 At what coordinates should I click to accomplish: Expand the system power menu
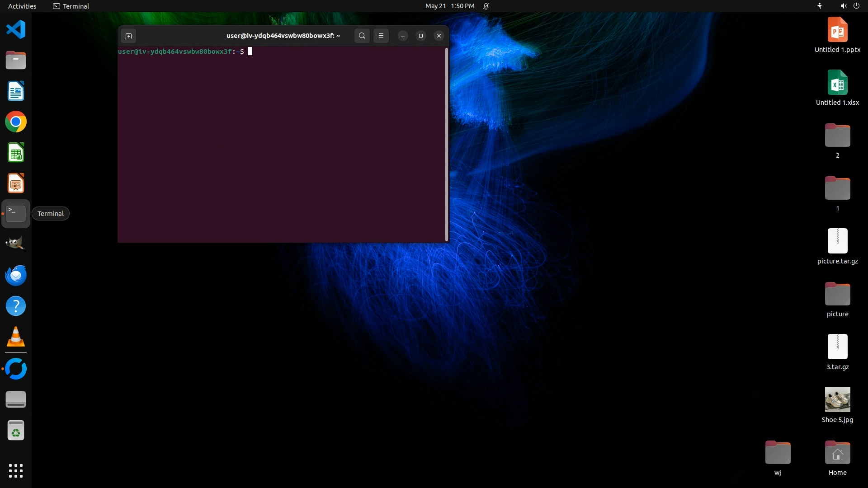point(856,6)
